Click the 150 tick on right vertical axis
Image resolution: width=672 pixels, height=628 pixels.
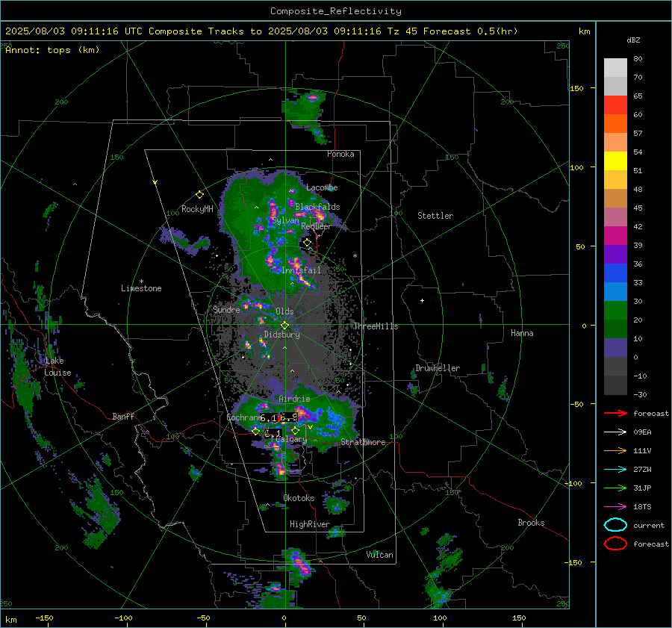(576, 88)
